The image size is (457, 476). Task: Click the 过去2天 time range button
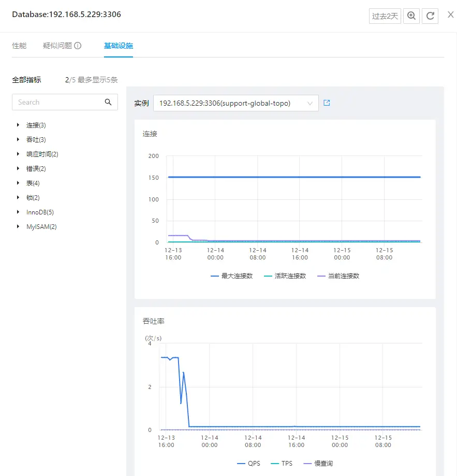pyautogui.click(x=385, y=16)
